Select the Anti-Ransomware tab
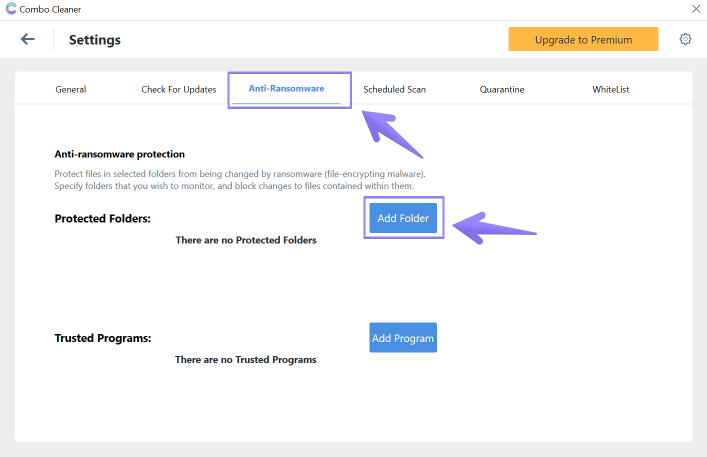707x457 pixels. (x=287, y=89)
